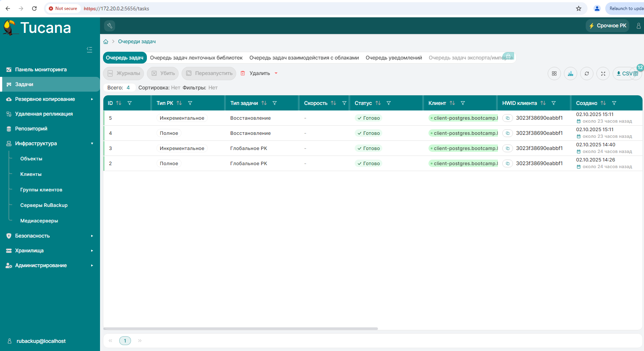Click the wrench icon in top bar
This screenshot has height=351, width=644.
(110, 25)
